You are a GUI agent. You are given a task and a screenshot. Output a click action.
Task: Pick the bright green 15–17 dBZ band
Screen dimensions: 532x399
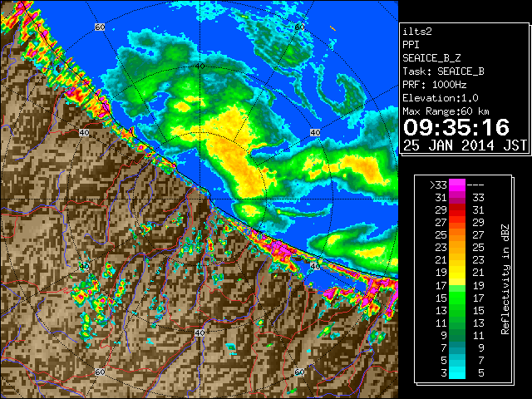click(457, 298)
